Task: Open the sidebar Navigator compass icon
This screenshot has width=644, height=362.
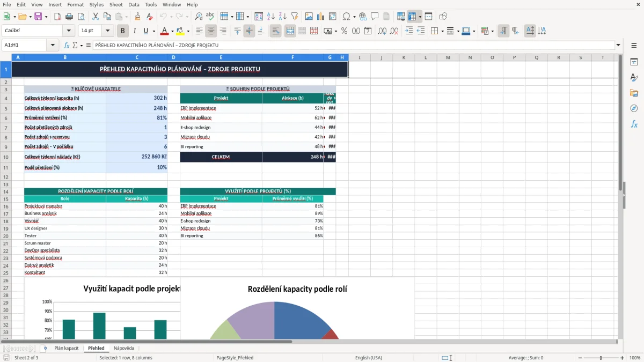Action: [x=634, y=108]
